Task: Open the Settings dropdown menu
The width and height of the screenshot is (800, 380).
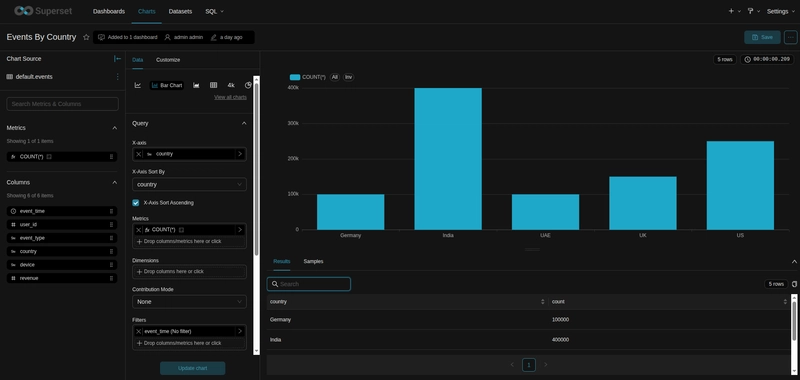Action: [x=781, y=11]
